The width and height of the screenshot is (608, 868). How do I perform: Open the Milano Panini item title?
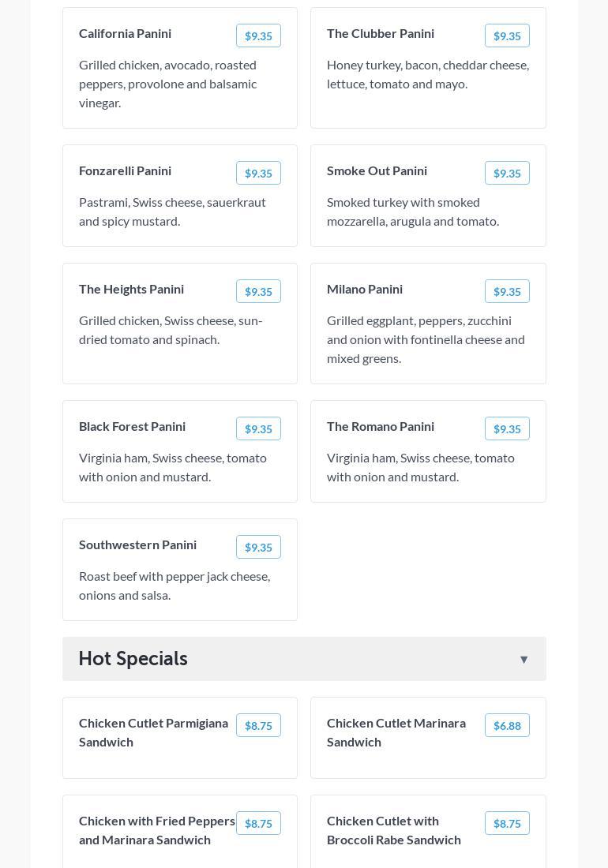click(365, 289)
